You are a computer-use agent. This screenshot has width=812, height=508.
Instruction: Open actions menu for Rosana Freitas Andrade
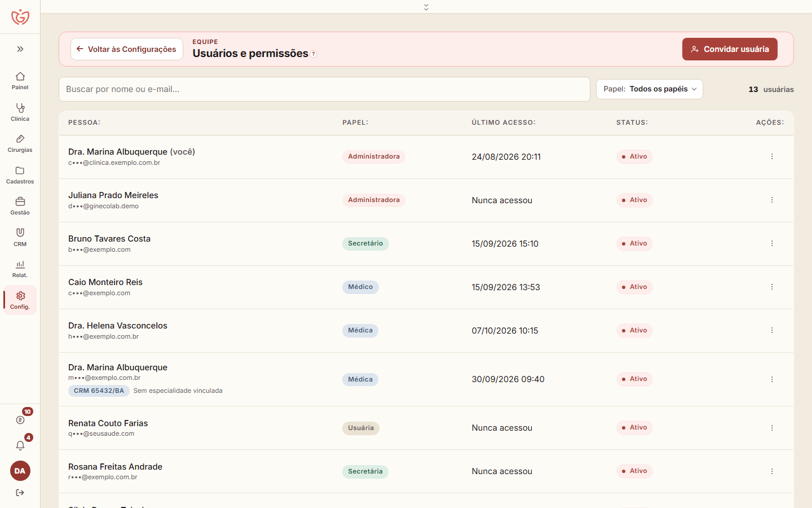[772, 471]
